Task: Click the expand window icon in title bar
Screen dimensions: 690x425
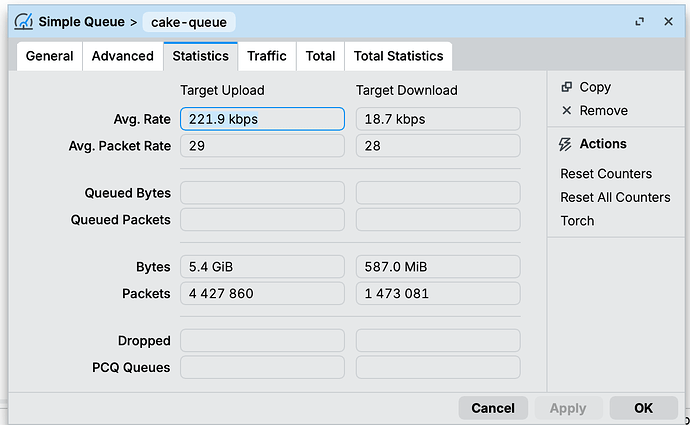Action: click(639, 22)
